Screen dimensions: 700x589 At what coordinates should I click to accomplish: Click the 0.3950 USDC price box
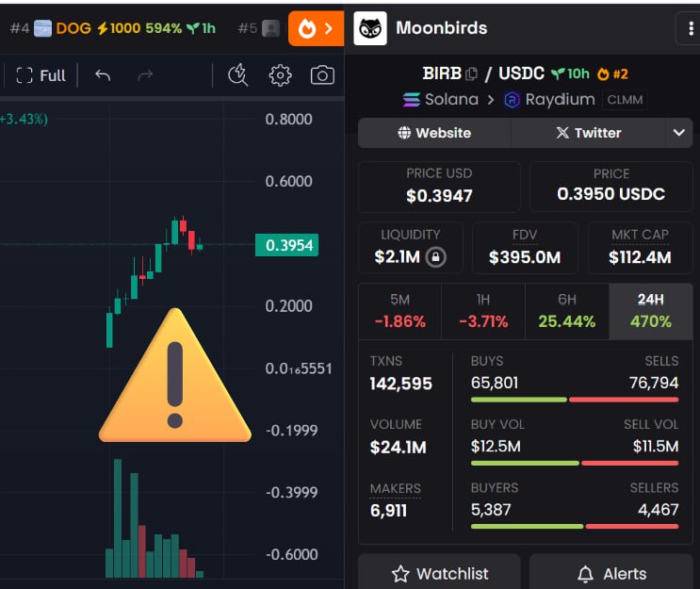click(x=611, y=187)
